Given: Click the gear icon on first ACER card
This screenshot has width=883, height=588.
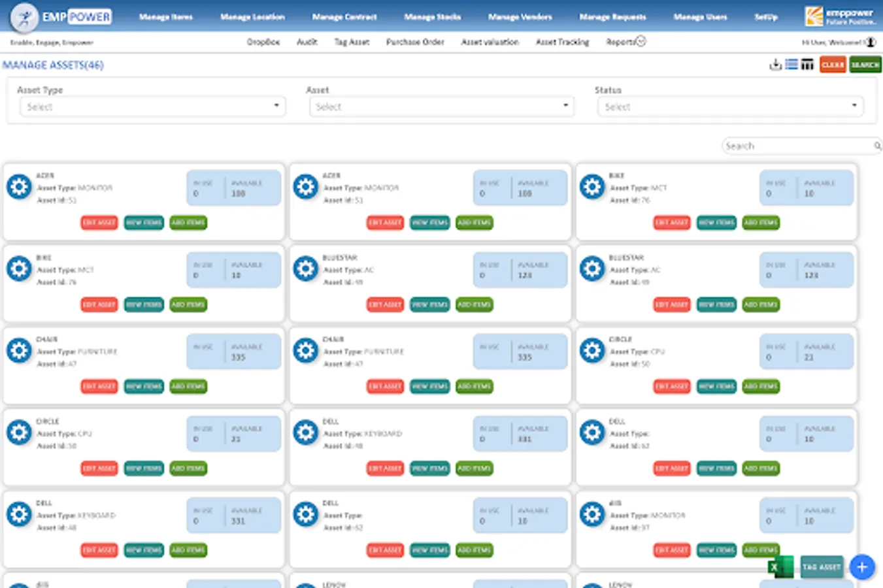Looking at the screenshot, I should pyautogui.click(x=19, y=187).
